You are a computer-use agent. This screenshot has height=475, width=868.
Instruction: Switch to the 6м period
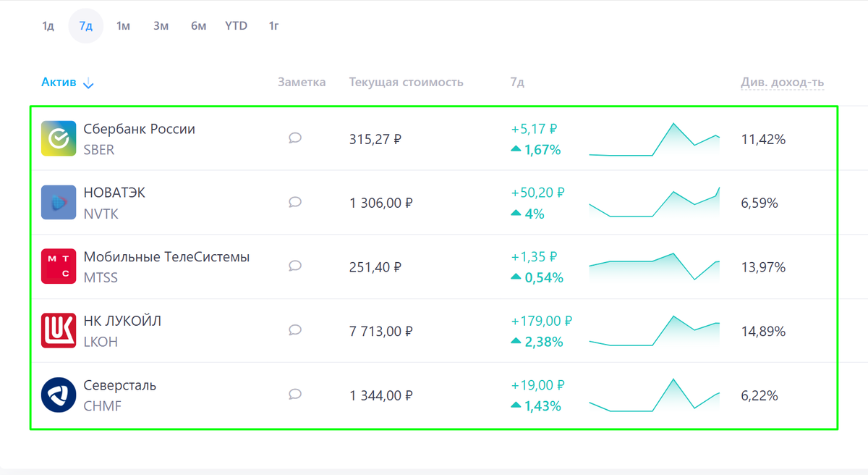click(199, 26)
